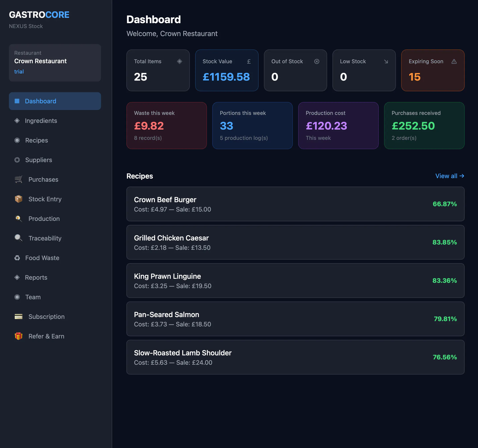Open the Production cost card
The width and height of the screenshot is (478, 448).
338,125
